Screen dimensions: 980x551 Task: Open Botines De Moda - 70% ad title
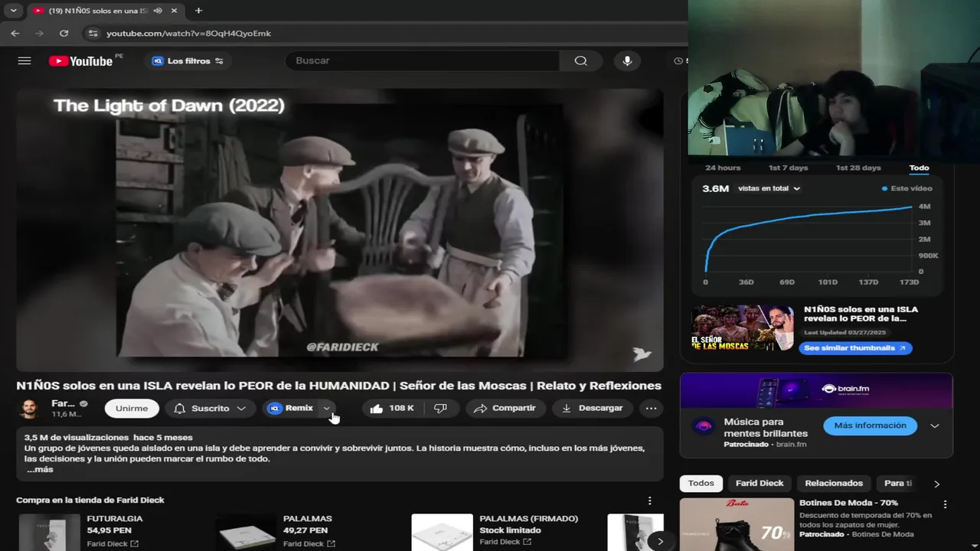[x=848, y=503]
